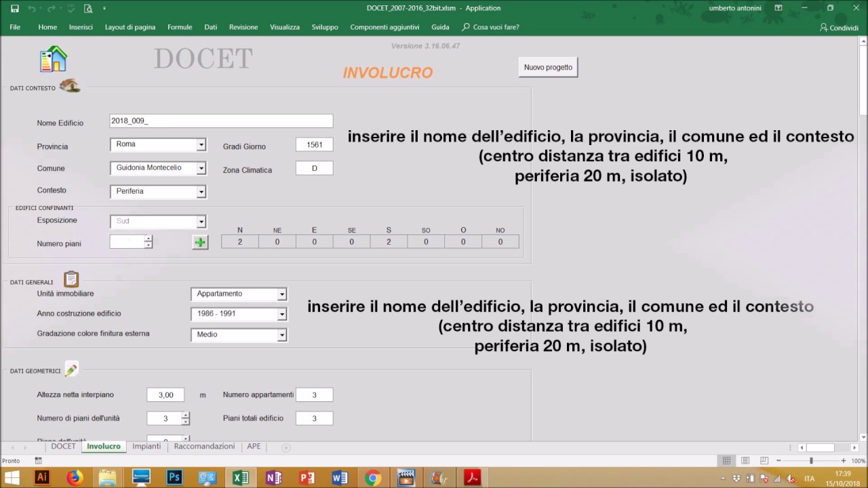Open Chrome from taskbar
Image resolution: width=868 pixels, height=488 pixels.
[373, 477]
